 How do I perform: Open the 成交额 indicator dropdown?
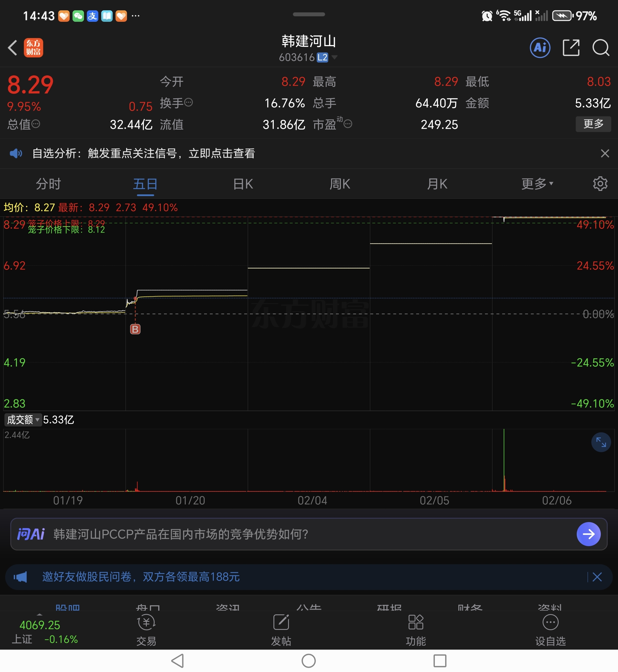click(23, 419)
